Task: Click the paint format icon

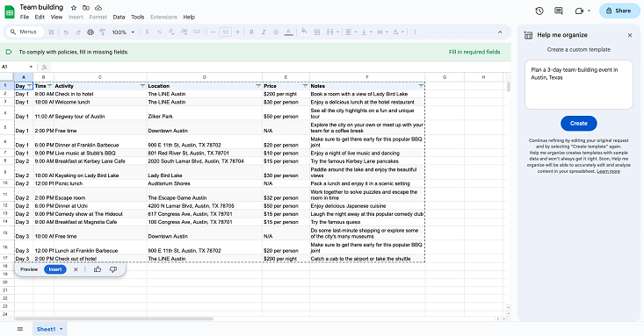Action: (x=103, y=32)
